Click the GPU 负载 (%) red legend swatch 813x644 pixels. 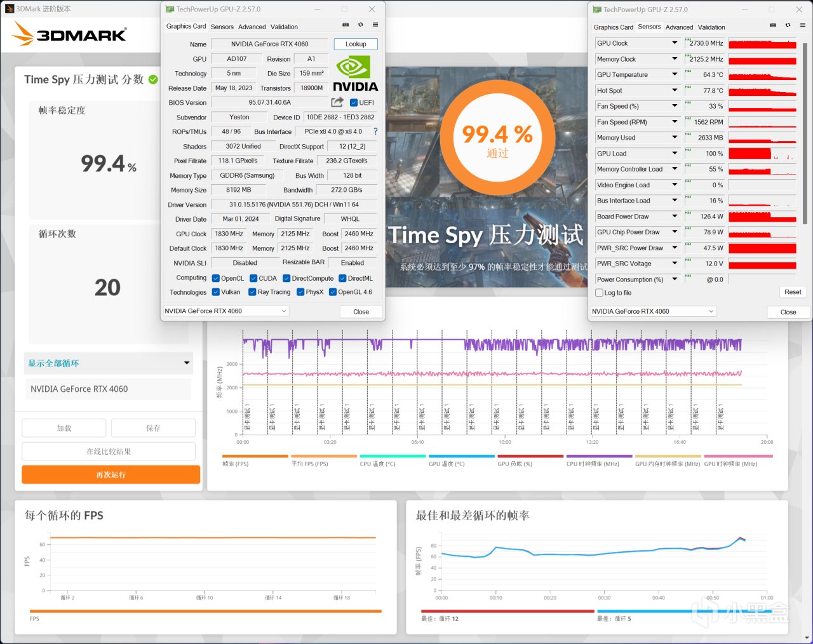tap(530, 456)
